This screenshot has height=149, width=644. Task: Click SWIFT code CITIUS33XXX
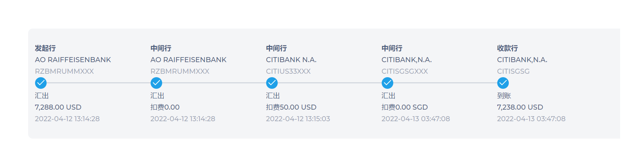pyautogui.click(x=288, y=71)
